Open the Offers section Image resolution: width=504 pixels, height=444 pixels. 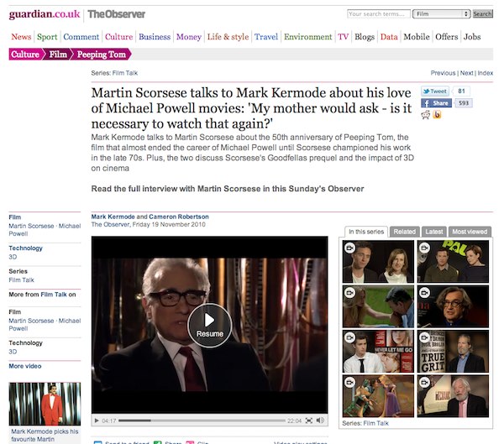coord(447,37)
